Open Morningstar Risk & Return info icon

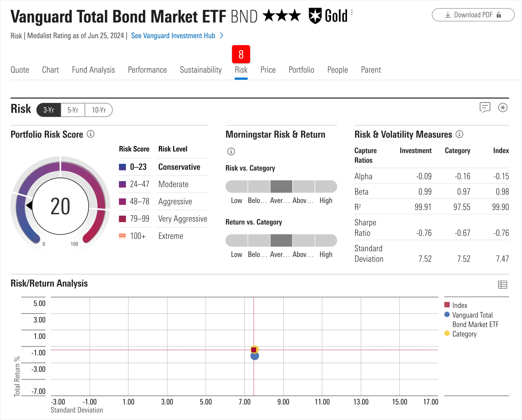click(x=231, y=151)
